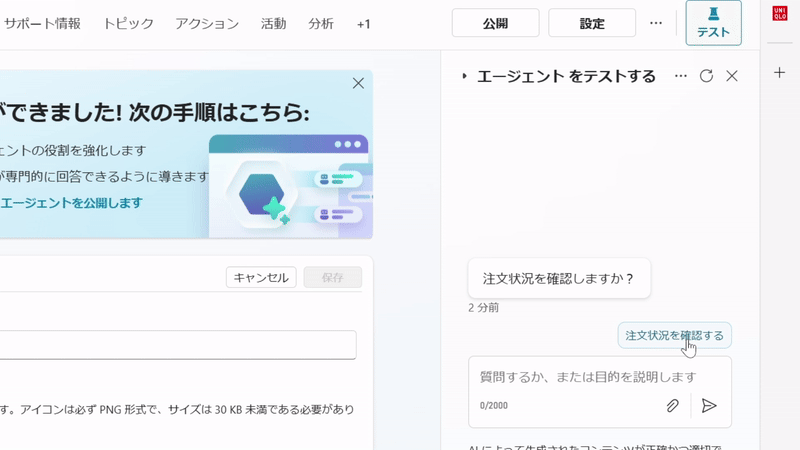The height and width of the screenshot is (450, 800).
Task: Dismiss the next steps banner
Action: tap(358, 84)
